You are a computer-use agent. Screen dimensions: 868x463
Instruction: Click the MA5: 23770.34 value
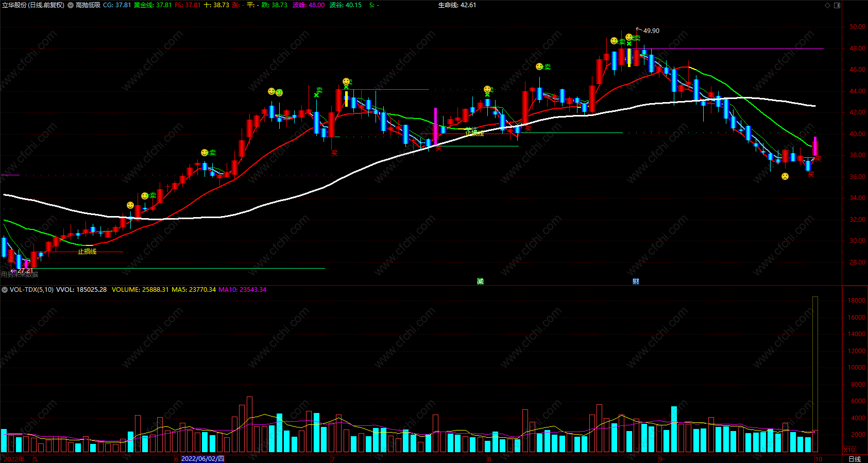[x=194, y=290]
